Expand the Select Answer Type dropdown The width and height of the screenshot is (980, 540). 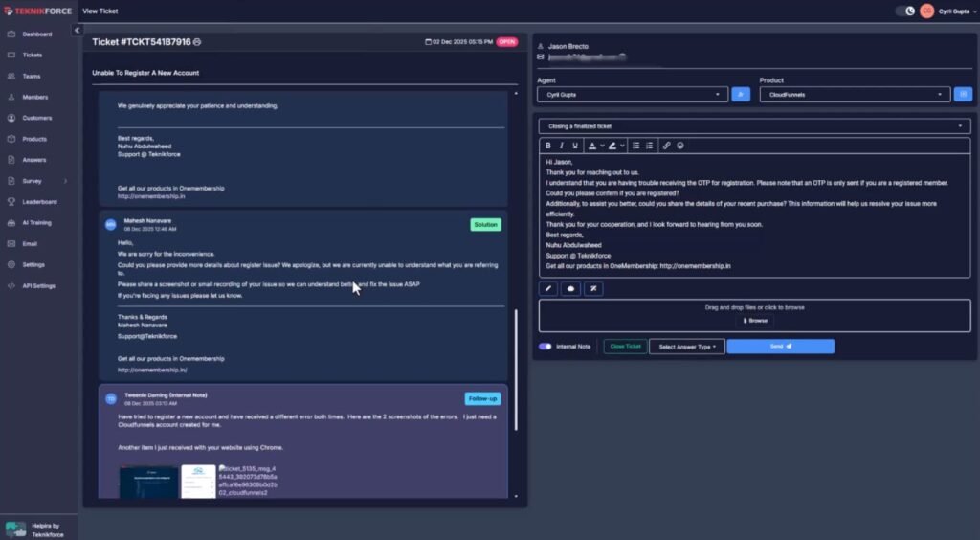coord(686,347)
